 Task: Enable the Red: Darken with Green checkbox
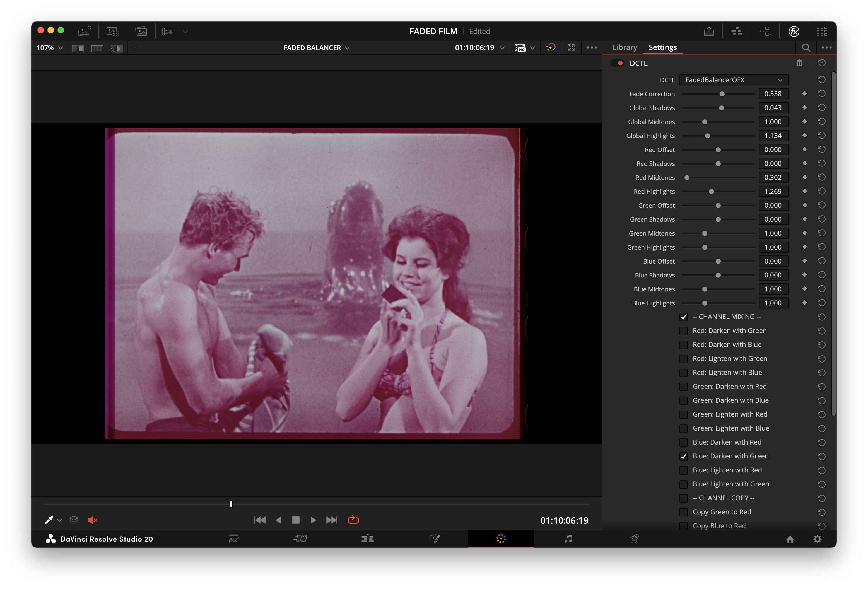[684, 331]
